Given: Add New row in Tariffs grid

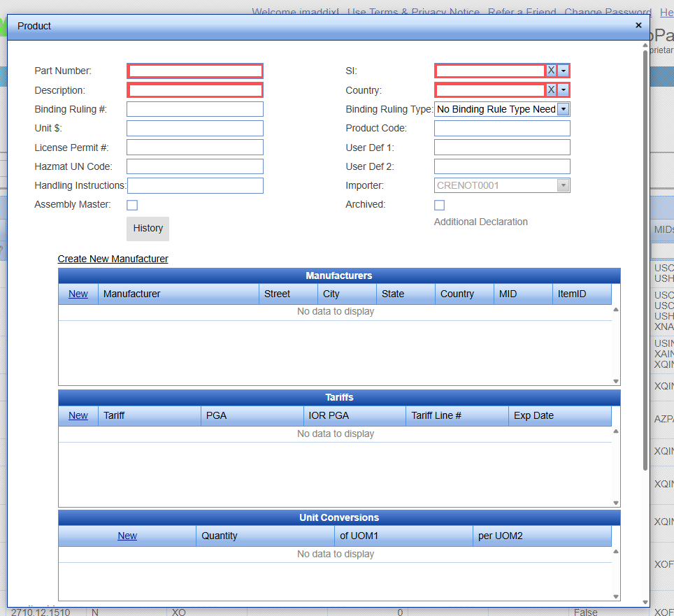Looking at the screenshot, I should (x=78, y=415).
